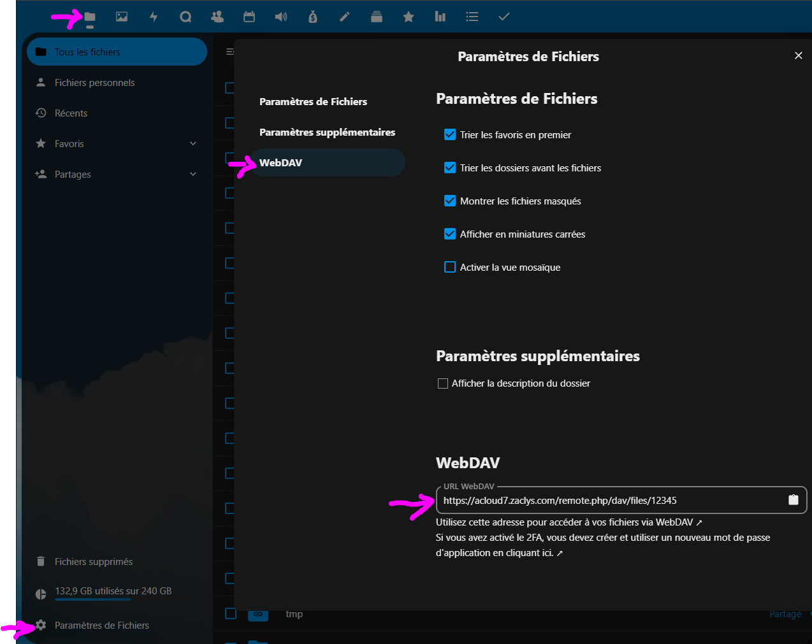Open Fichiers supprimés in sidebar
Image resolution: width=812 pixels, height=644 pixels.
[94, 562]
